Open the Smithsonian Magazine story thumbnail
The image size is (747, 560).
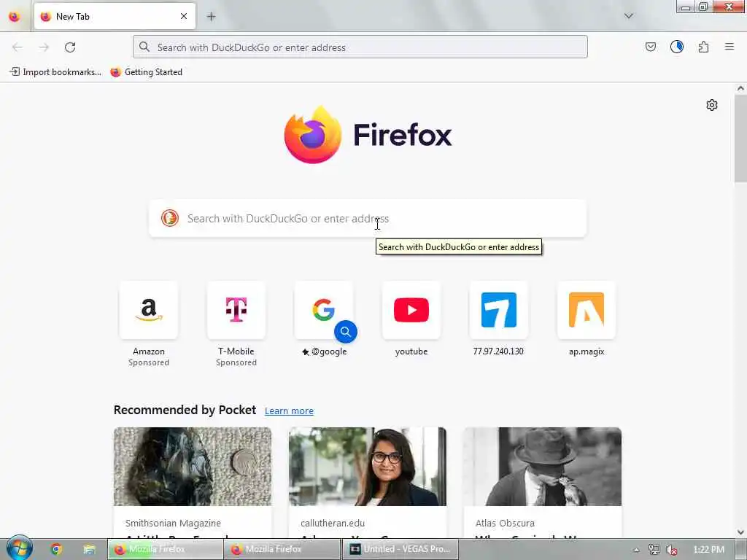click(193, 467)
